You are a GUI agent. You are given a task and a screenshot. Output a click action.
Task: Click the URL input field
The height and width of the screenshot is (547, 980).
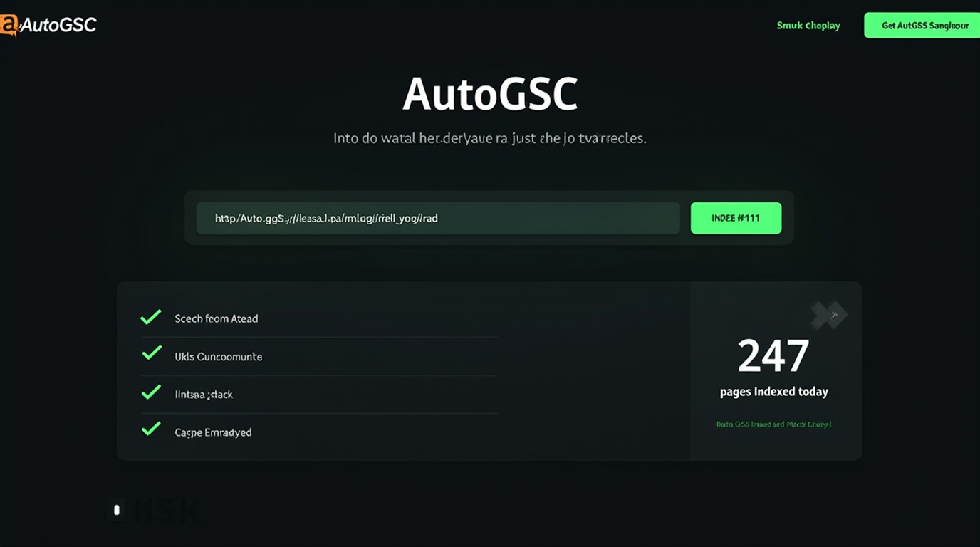pyautogui.click(x=438, y=218)
